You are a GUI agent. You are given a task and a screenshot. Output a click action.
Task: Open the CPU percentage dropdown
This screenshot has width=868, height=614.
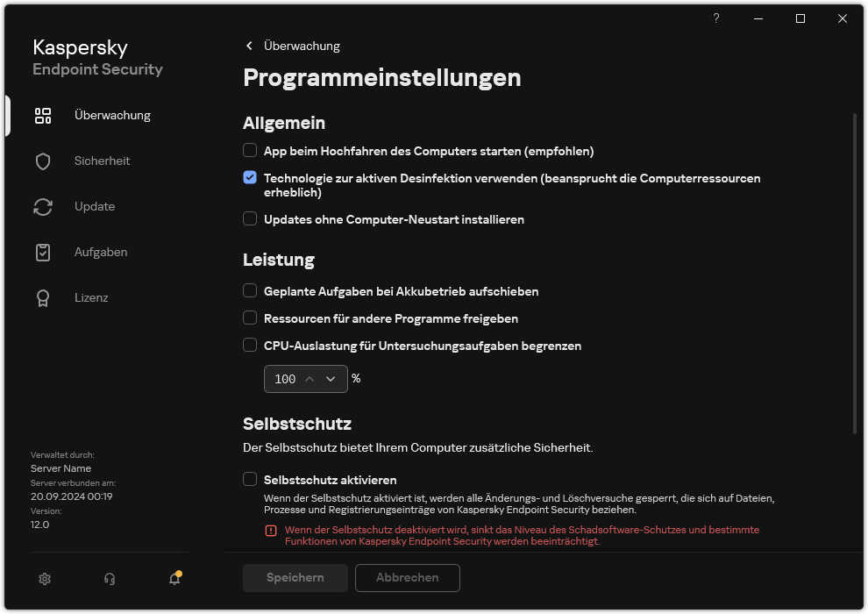click(x=331, y=379)
